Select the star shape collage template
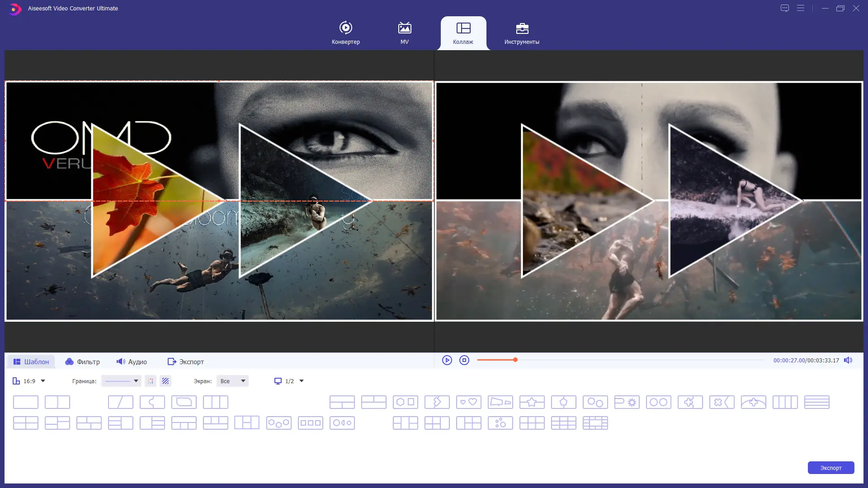Image resolution: width=868 pixels, height=488 pixels. tap(532, 402)
